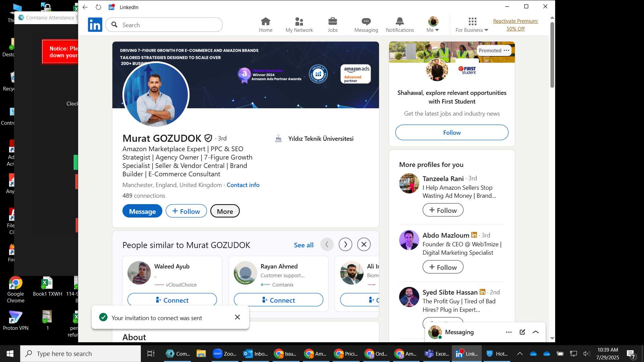
Task: Click Windows taskbar search box
Action: coord(80,354)
